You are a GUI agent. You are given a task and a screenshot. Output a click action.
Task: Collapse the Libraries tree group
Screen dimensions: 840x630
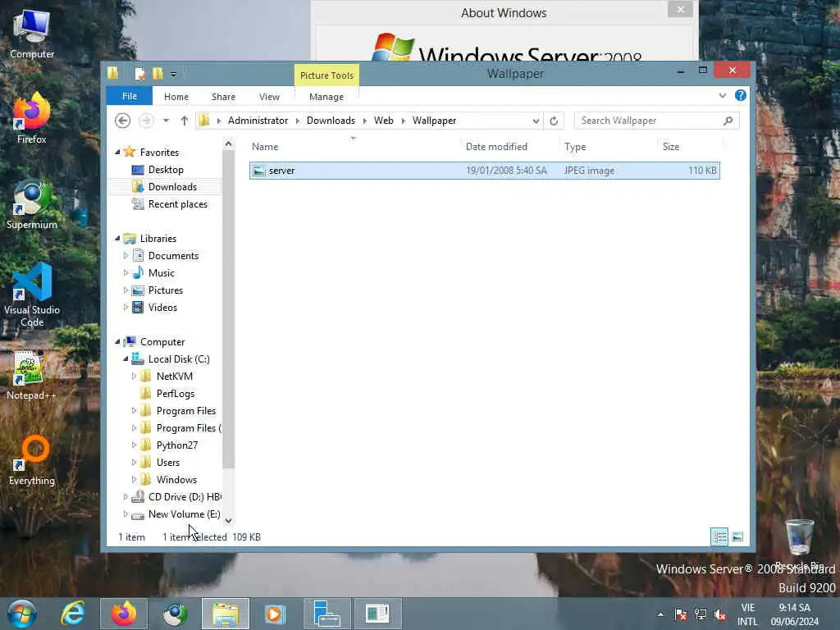[x=117, y=239]
